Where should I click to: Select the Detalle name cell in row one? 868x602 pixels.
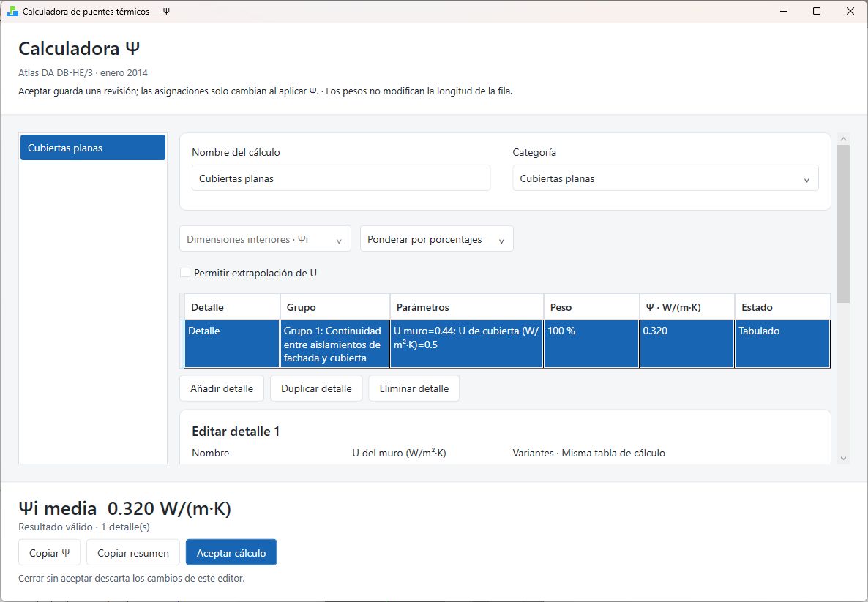tap(233, 345)
